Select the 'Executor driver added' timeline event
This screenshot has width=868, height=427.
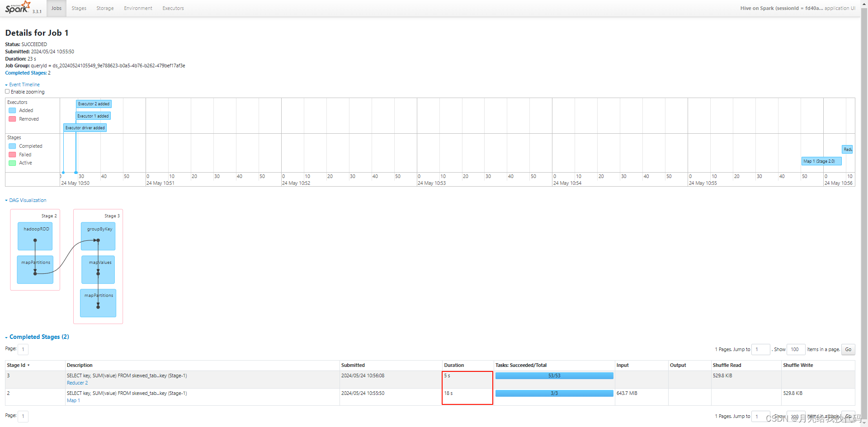pos(85,128)
